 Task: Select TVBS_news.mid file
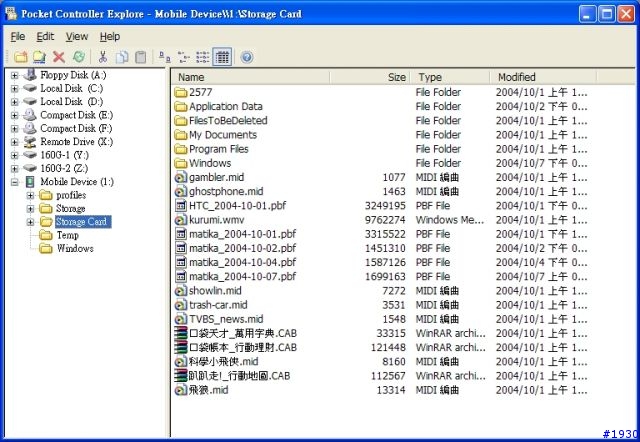point(226,319)
